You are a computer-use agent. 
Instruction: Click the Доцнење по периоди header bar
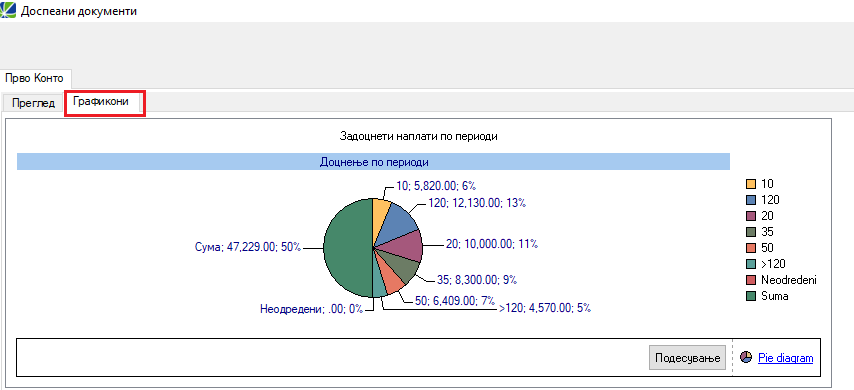pyautogui.click(x=373, y=162)
